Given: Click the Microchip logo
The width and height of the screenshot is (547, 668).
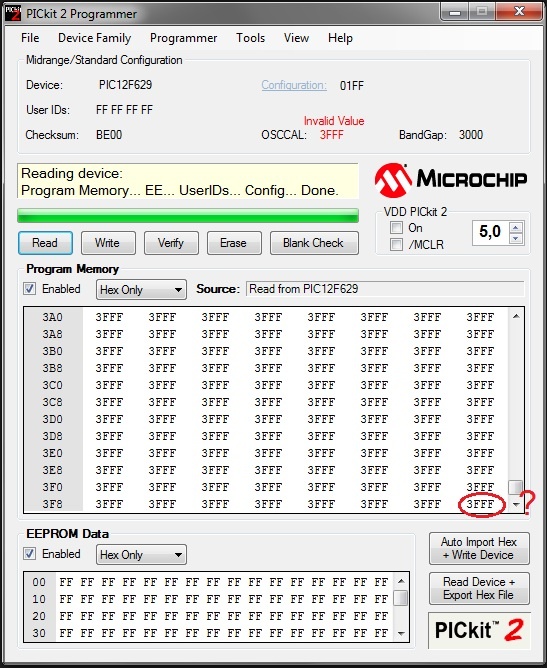Looking at the screenshot, I should pos(451,180).
